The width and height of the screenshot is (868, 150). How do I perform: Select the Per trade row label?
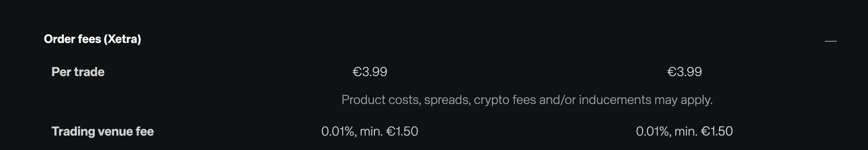point(78,72)
